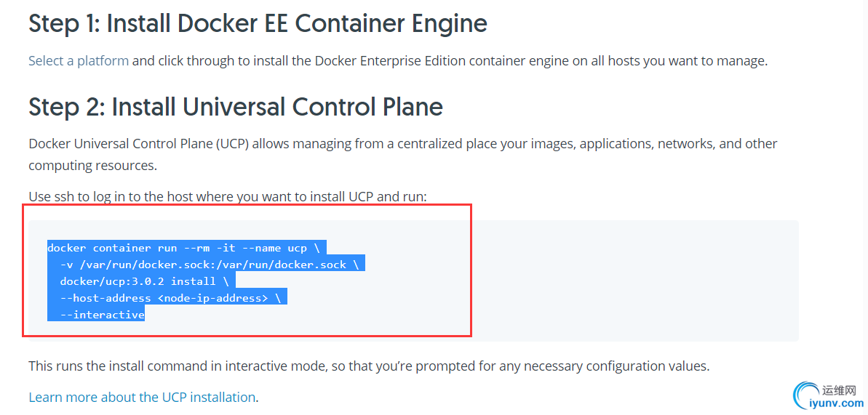Image resolution: width=868 pixels, height=415 pixels.
Task: Follow "Learn more about the UCP installation" link
Action: pyautogui.click(x=143, y=397)
